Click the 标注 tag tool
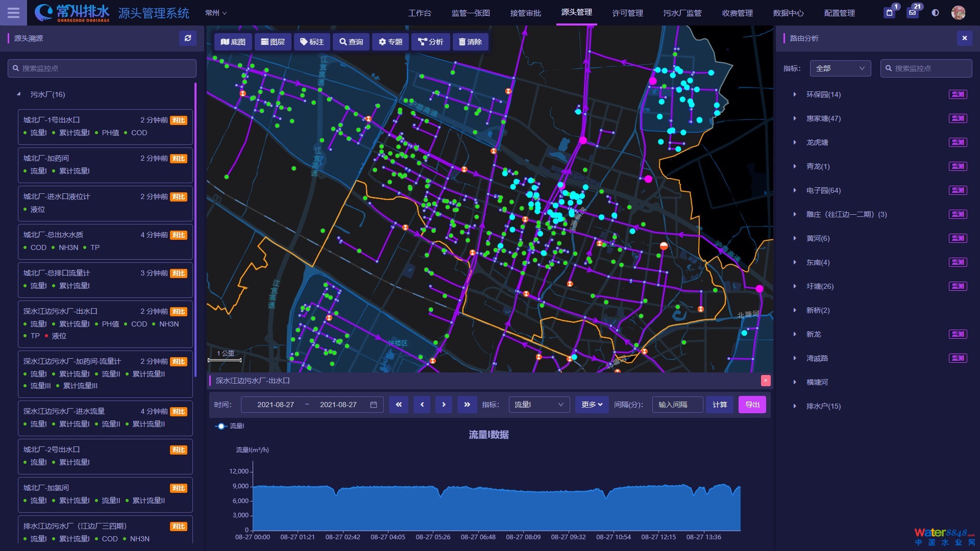 click(312, 42)
